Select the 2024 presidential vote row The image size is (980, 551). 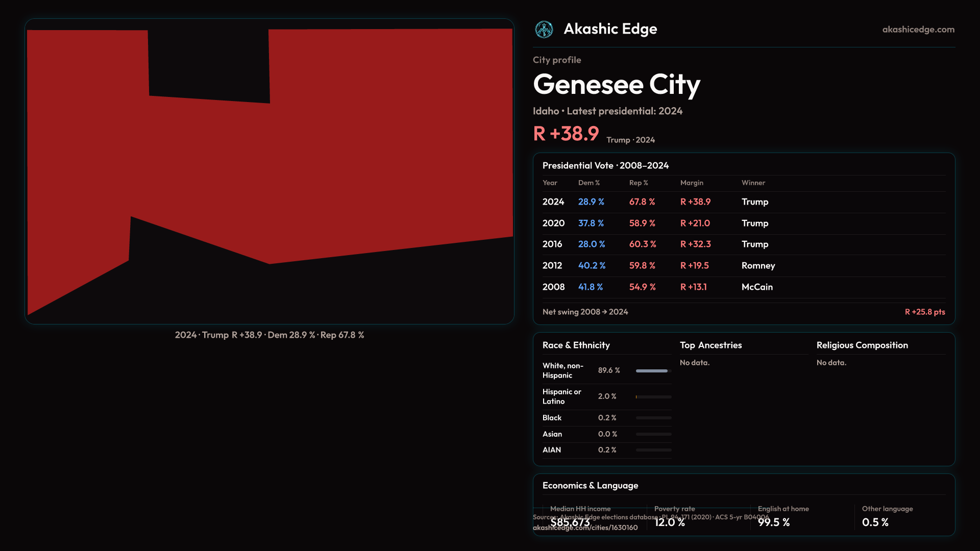pos(553,202)
